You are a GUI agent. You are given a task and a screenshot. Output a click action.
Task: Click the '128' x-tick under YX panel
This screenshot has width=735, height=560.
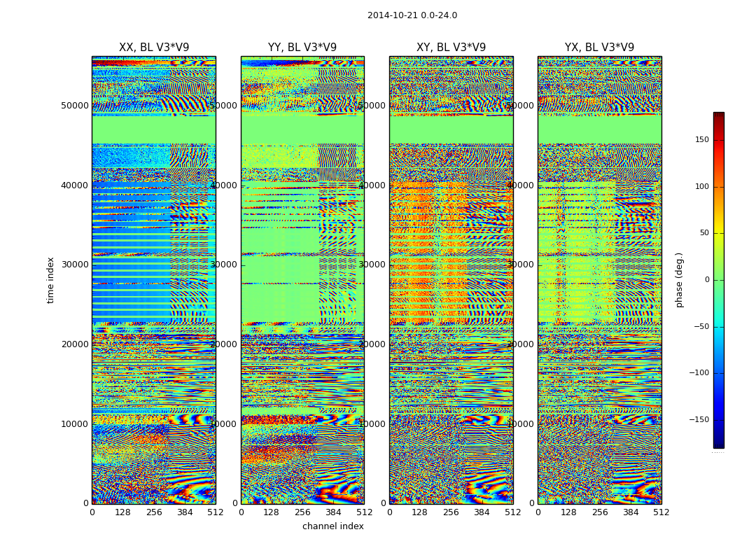click(568, 512)
